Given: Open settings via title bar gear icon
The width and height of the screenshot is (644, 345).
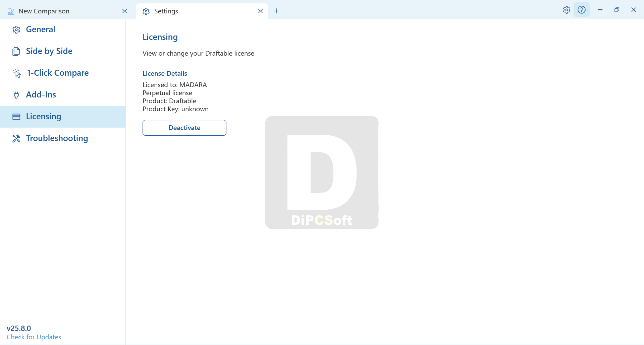Looking at the screenshot, I should pos(567,10).
